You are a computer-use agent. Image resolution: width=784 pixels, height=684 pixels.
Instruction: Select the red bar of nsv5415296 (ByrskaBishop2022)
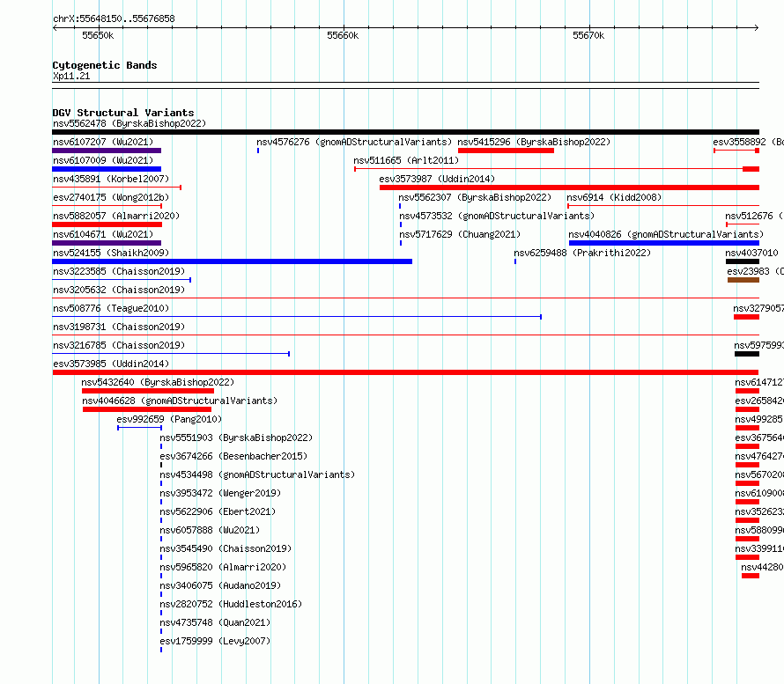(506, 151)
